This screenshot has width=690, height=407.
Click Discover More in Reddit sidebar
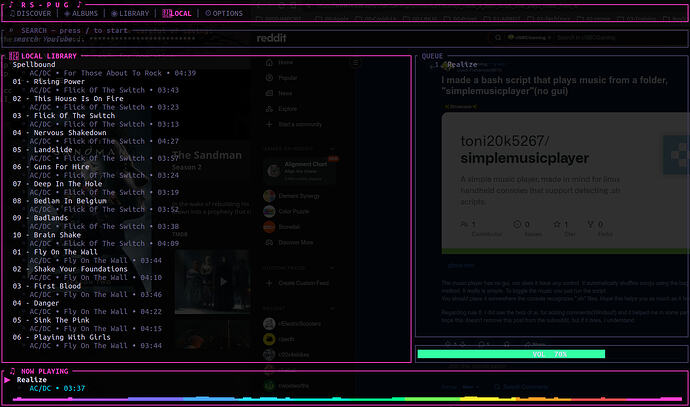click(x=289, y=242)
